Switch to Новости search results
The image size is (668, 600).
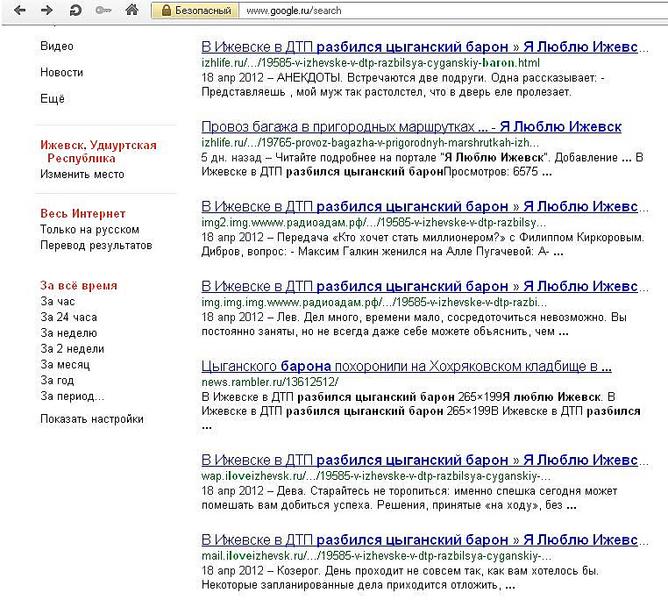coord(61,72)
